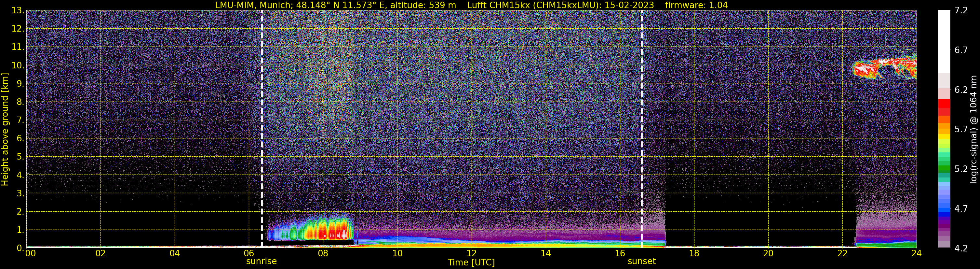980x269 pixels.
Task: Click the colorbar tick value 6.7
Action: point(961,50)
